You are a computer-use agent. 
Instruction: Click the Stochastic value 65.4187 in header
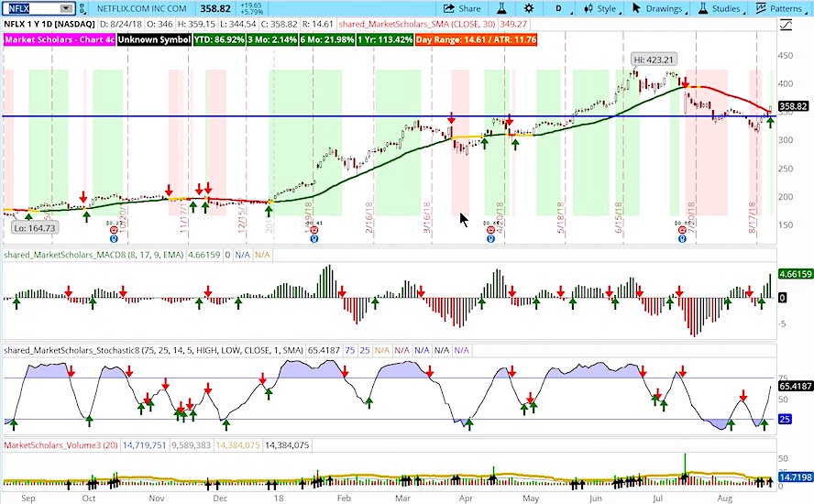click(x=324, y=350)
